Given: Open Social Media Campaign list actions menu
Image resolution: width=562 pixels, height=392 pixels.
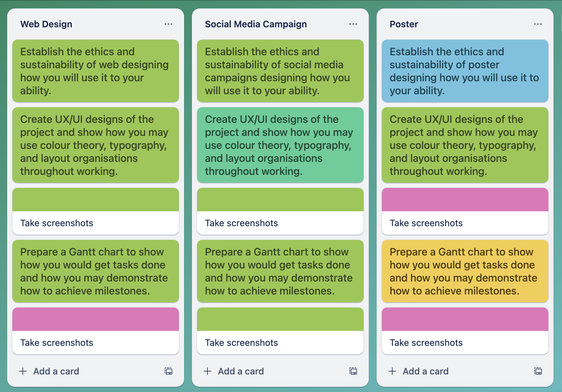Looking at the screenshot, I should [x=353, y=24].
